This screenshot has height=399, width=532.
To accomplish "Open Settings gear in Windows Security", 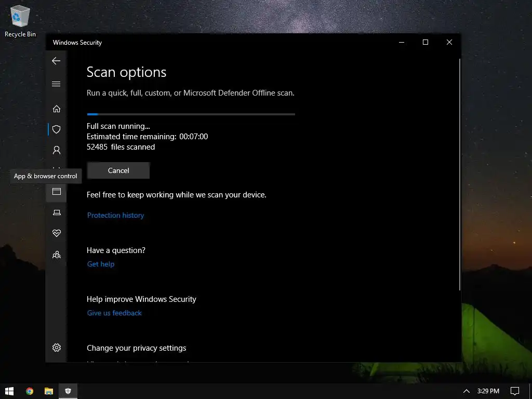I will coord(57,348).
